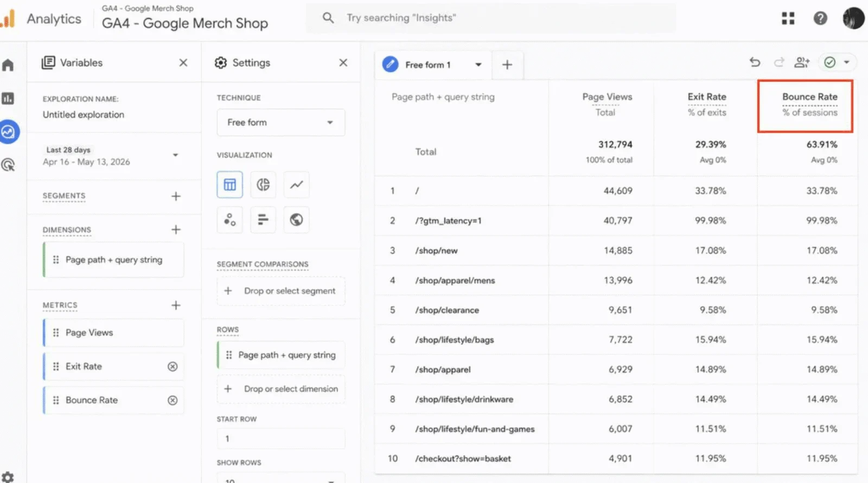The height and width of the screenshot is (483, 868).
Task: Undo the last change
Action: pos(755,62)
